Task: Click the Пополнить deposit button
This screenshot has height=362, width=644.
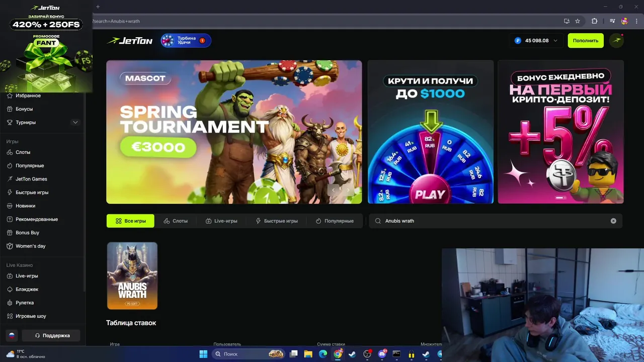Action: coord(586,41)
